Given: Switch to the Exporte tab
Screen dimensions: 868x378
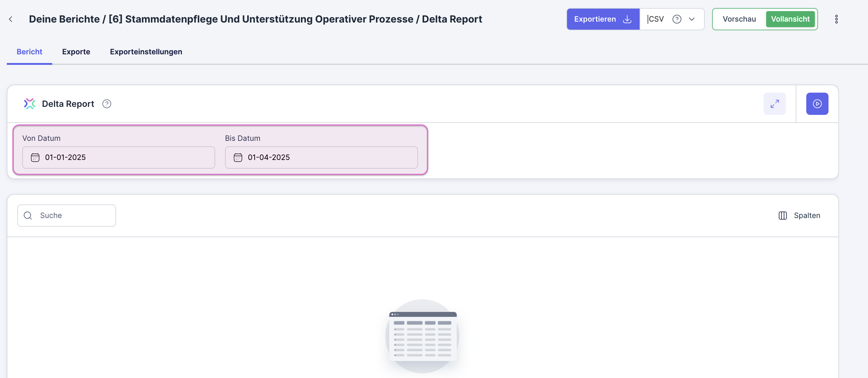Looking at the screenshot, I should (x=76, y=52).
